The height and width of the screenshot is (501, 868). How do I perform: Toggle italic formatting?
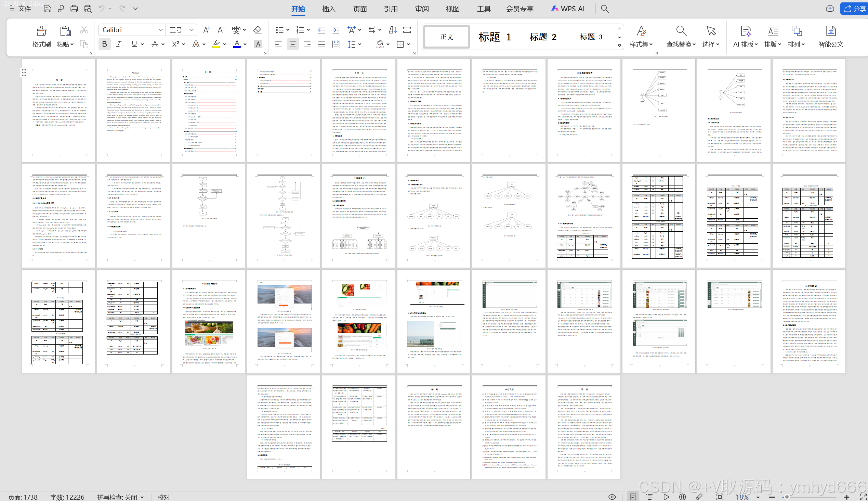pos(119,44)
